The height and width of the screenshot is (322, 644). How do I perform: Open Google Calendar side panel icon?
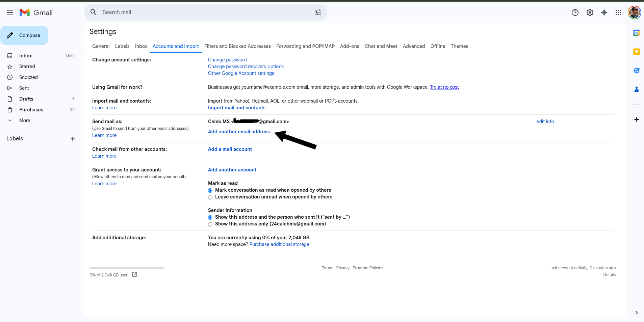click(636, 33)
